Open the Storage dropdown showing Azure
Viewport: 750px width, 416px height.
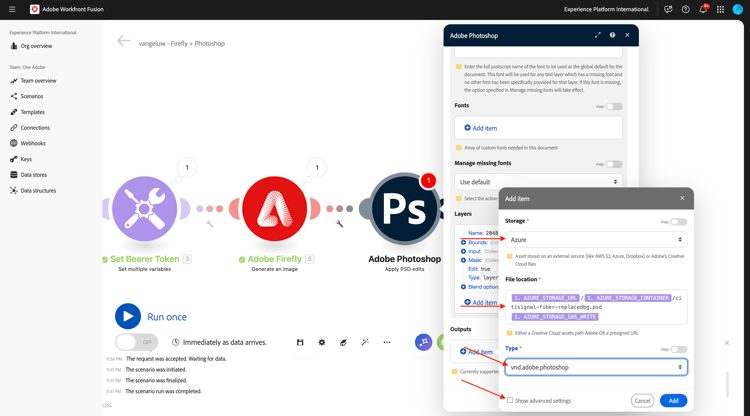click(596, 240)
